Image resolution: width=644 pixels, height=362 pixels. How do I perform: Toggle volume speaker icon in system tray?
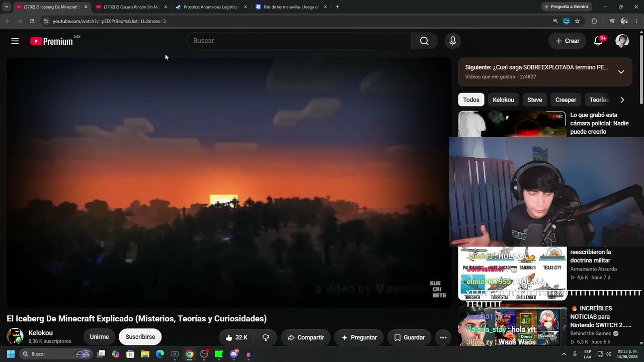(608, 354)
